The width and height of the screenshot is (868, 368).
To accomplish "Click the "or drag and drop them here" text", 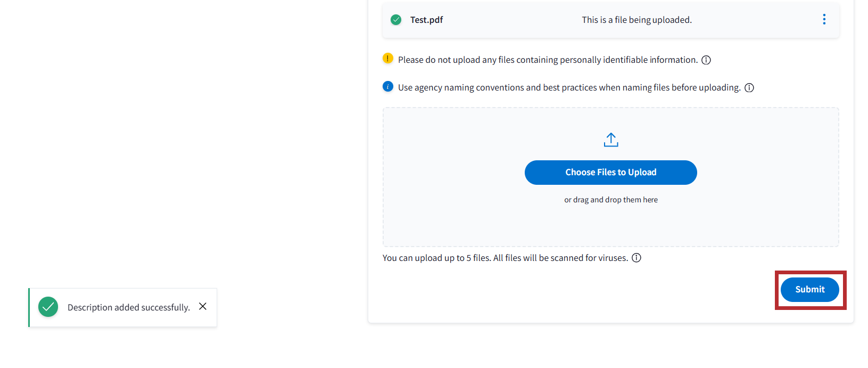I will click(611, 200).
